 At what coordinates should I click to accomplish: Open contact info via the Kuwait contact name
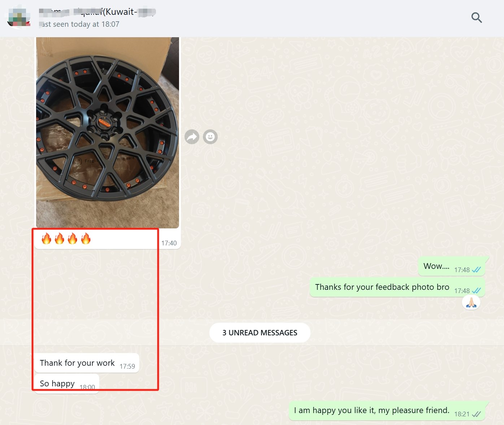click(x=97, y=12)
